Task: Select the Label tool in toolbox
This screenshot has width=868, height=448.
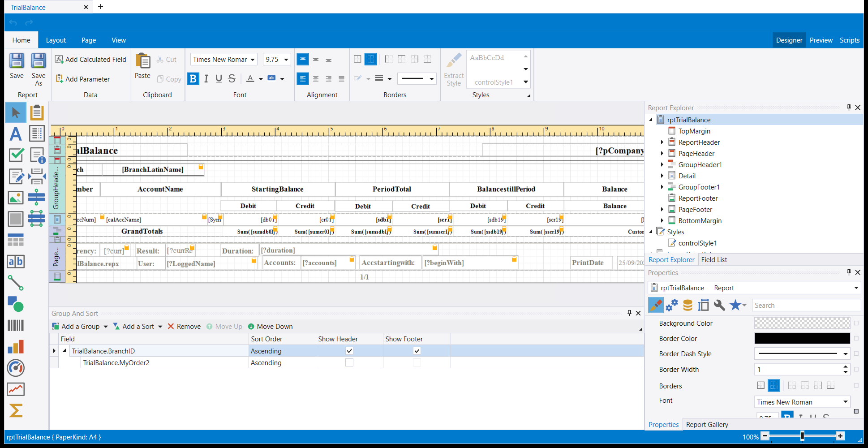Action: click(x=16, y=134)
